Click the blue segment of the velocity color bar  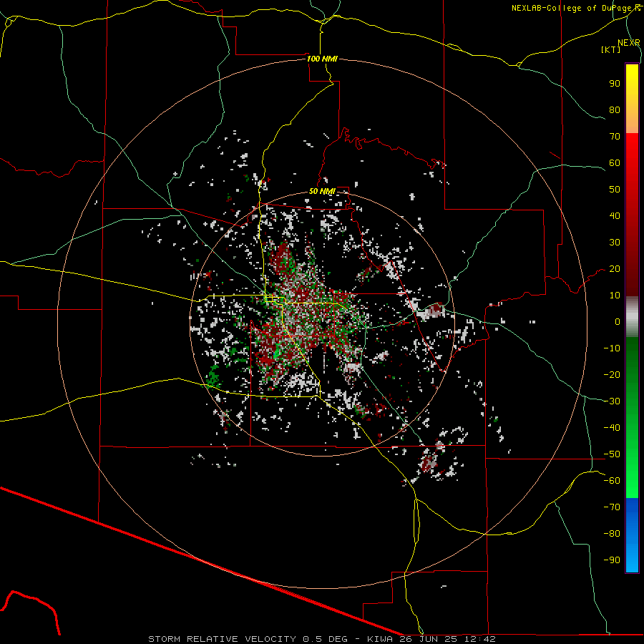[x=632, y=535]
